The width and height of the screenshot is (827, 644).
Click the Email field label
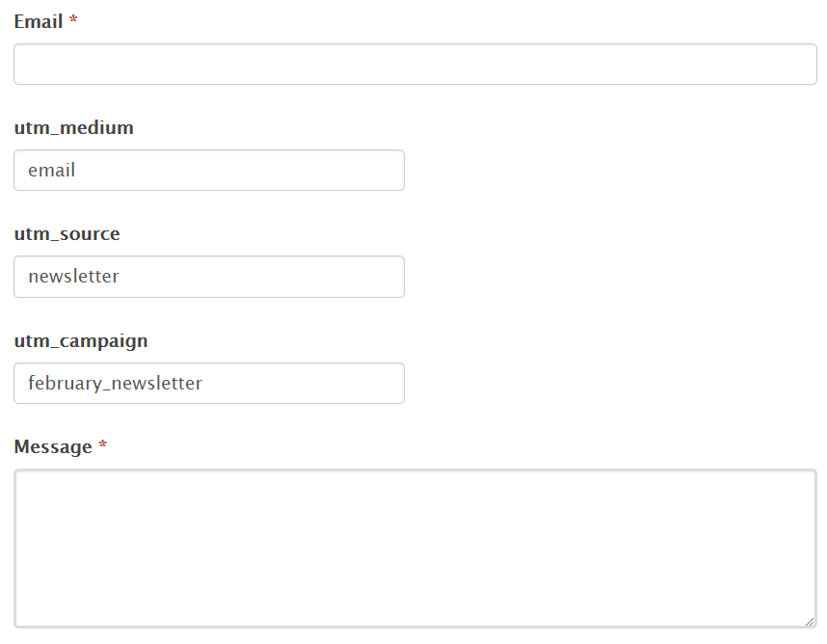(39, 21)
